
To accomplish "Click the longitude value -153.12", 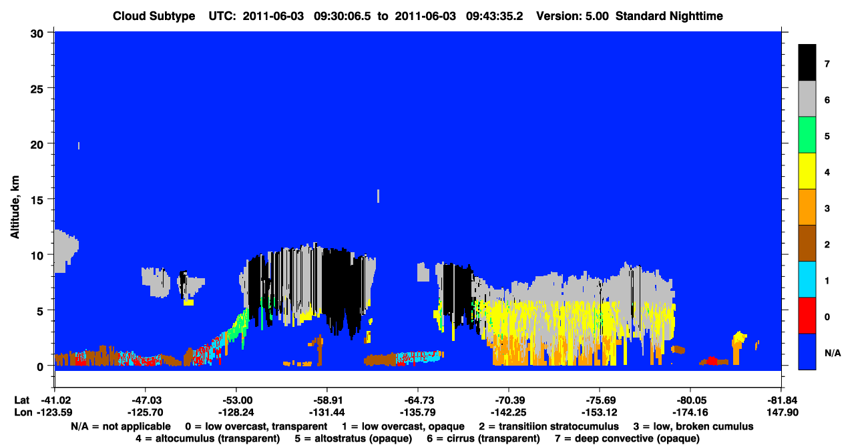I will 600,412.
